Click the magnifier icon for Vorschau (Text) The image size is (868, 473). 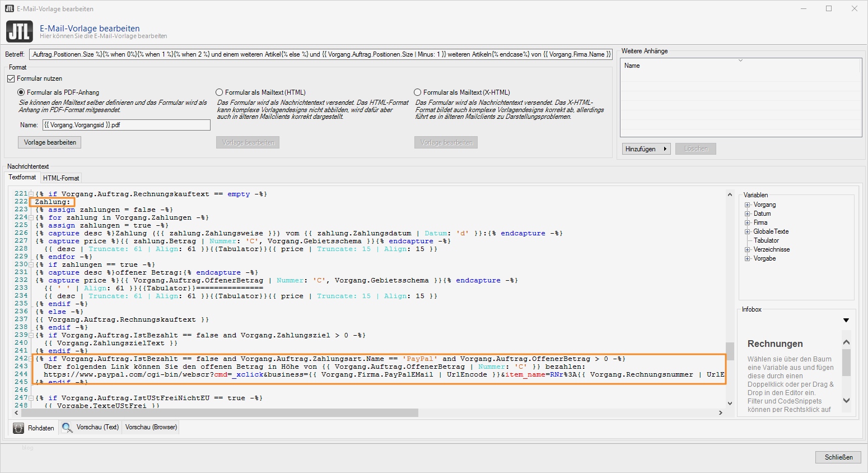pos(67,428)
